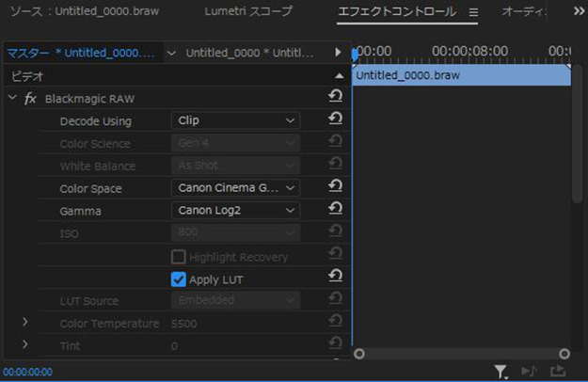This screenshot has width=588, height=382.
Task: Open the Effect Controls panel menu icon
Action: click(x=473, y=12)
